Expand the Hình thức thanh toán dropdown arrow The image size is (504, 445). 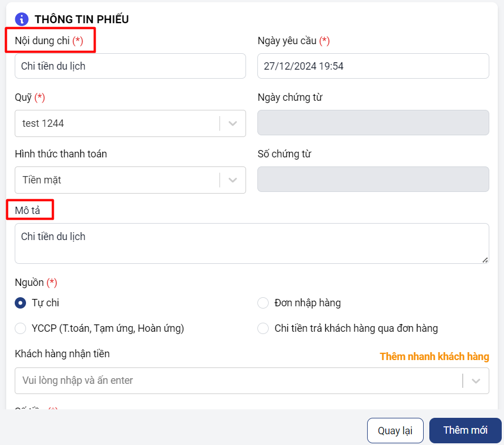[232, 180]
